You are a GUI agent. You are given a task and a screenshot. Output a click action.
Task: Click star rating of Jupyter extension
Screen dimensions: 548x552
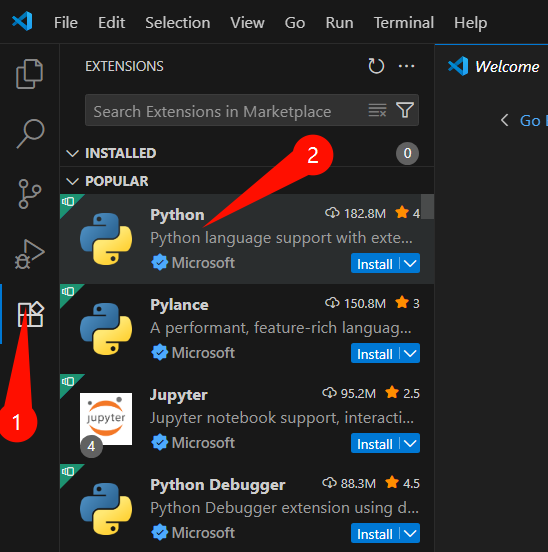402,393
